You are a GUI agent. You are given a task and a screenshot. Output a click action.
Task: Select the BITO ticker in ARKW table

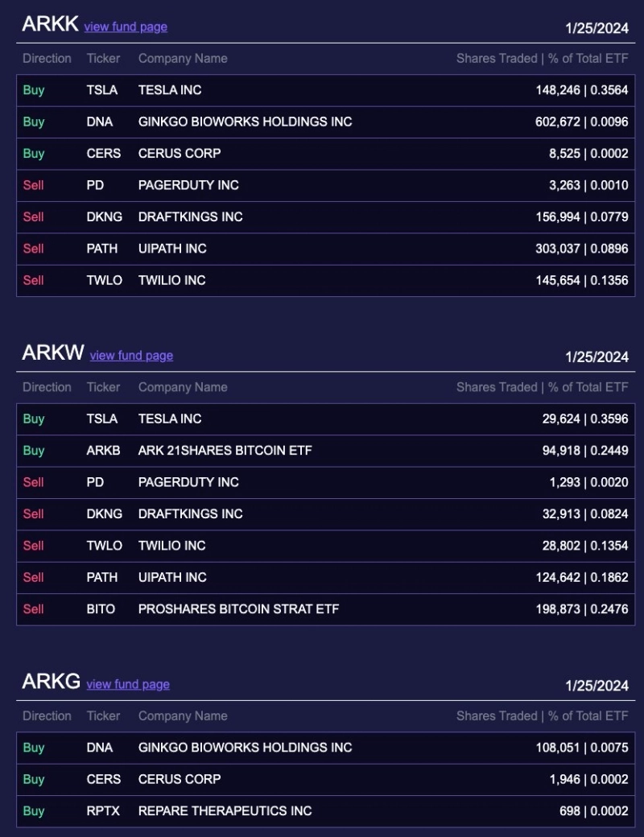(x=101, y=609)
